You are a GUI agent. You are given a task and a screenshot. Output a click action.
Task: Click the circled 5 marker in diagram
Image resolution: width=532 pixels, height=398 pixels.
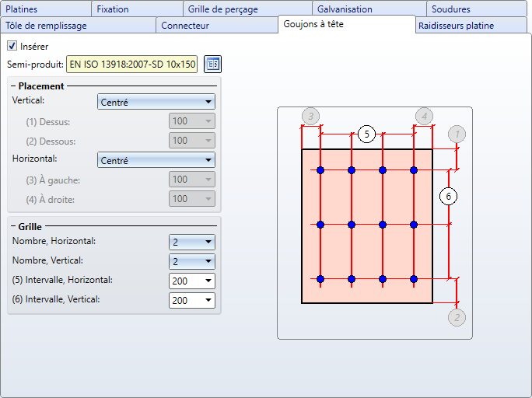click(367, 134)
